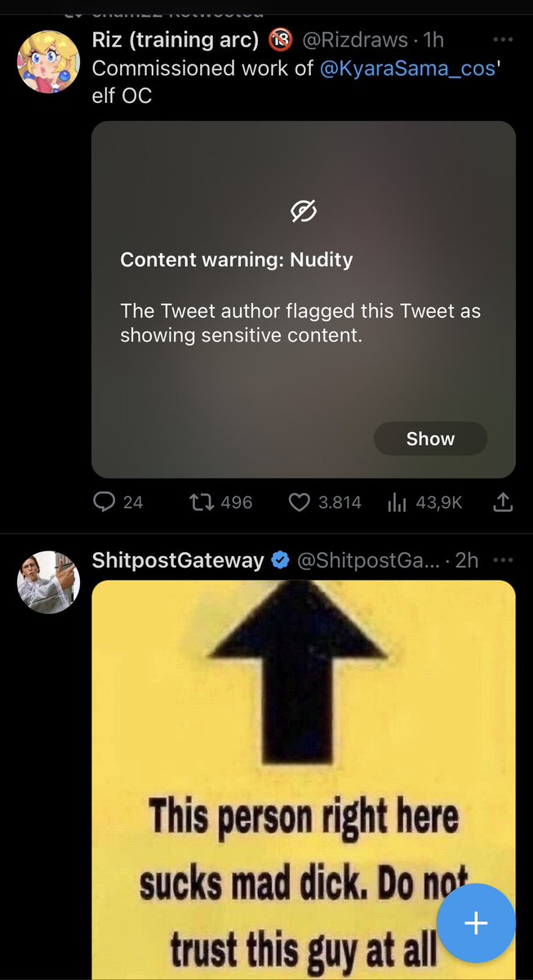The height and width of the screenshot is (980, 533).
Task: Tap the crossed-out eye sensitive content icon
Action: (304, 212)
